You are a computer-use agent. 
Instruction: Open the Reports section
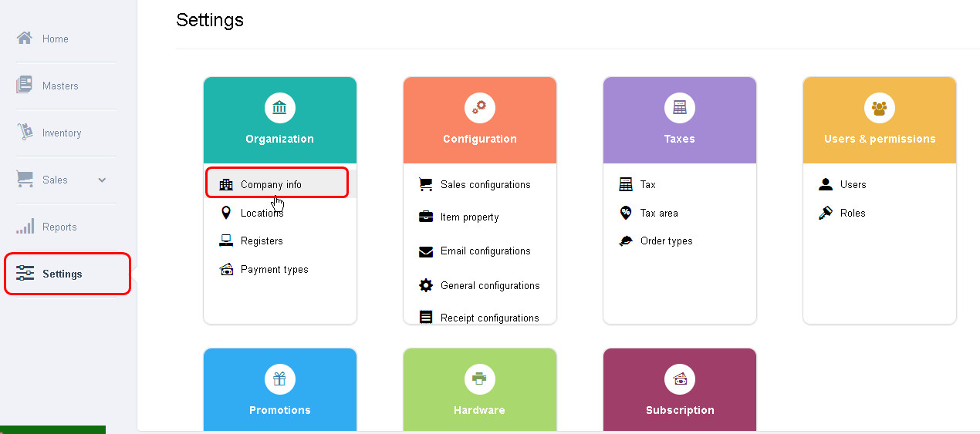59,227
